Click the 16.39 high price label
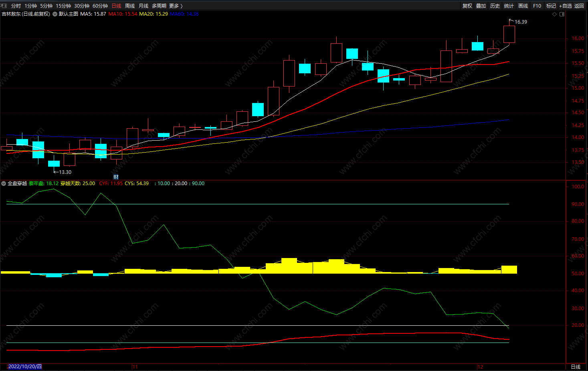This screenshot has width=588, height=371. point(521,22)
